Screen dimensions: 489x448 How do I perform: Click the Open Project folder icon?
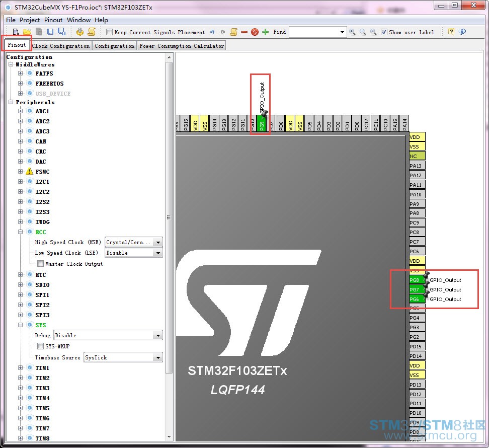coord(27,32)
